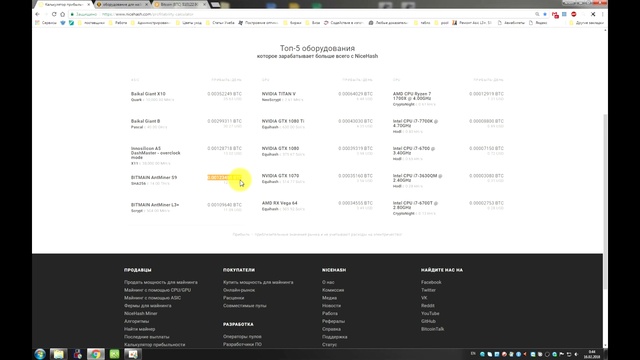Open Последние выплаты footer link
This screenshot has width=640, height=360.
[147, 337]
